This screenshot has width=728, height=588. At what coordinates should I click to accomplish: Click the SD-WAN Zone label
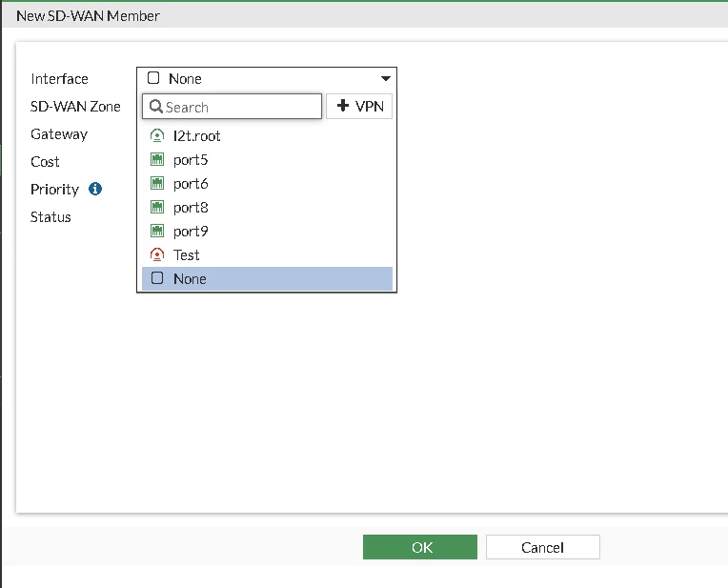pos(75,107)
